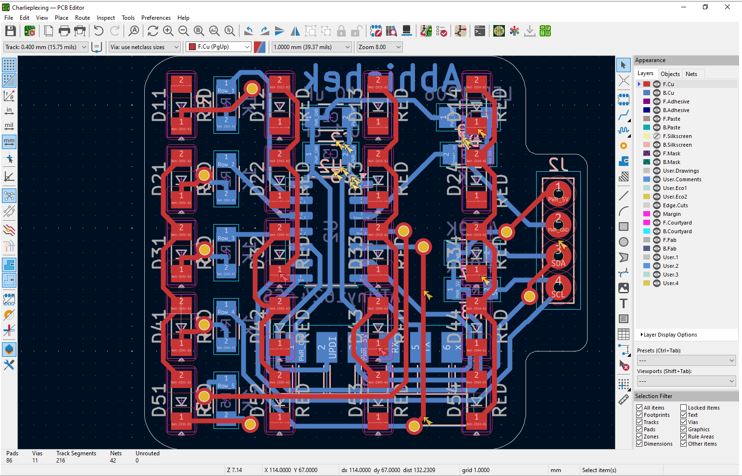The width and height of the screenshot is (742, 476).
Task: Select the Add Via tool
Action: click(x=624, y=146)
